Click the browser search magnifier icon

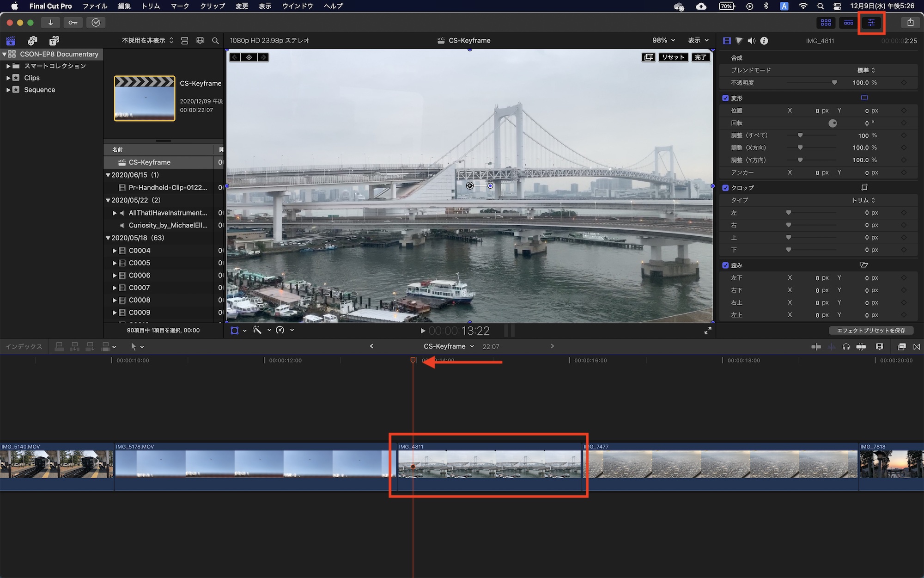point(215,41)
